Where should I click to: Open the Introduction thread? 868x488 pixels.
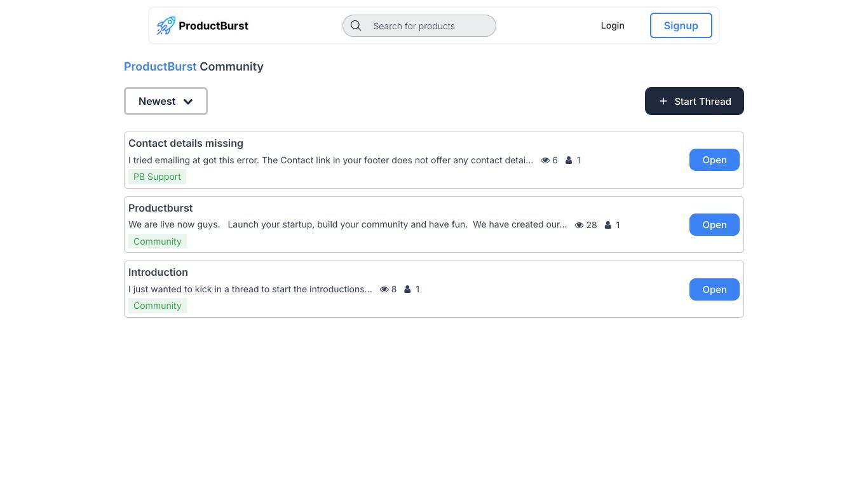coord(714,289)
